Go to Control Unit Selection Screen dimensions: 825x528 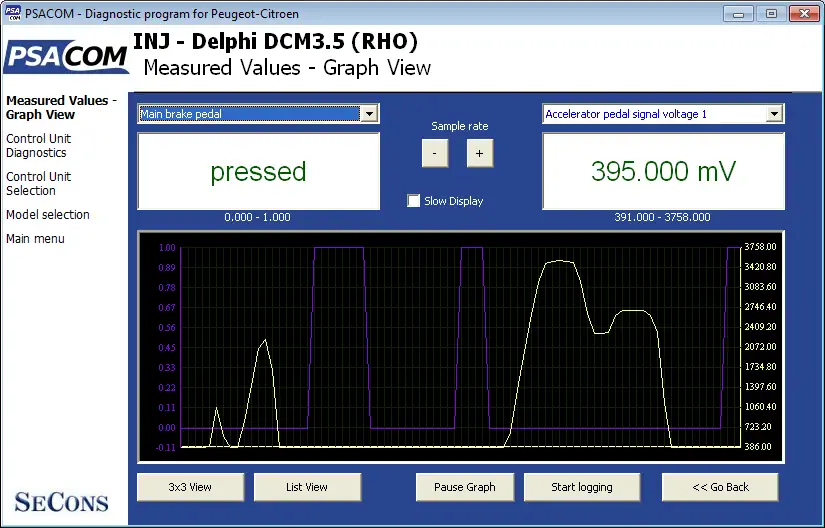point(38,184)
